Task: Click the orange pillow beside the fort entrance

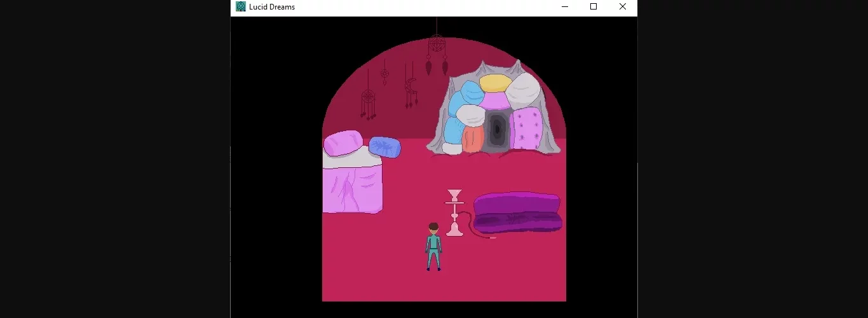Action: tap(473, 139)
